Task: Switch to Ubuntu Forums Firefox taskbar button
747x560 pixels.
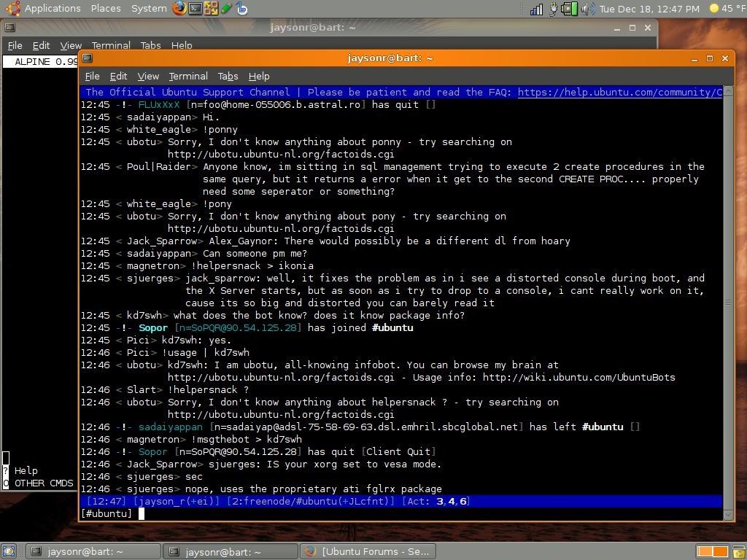Action: (368, 551)
